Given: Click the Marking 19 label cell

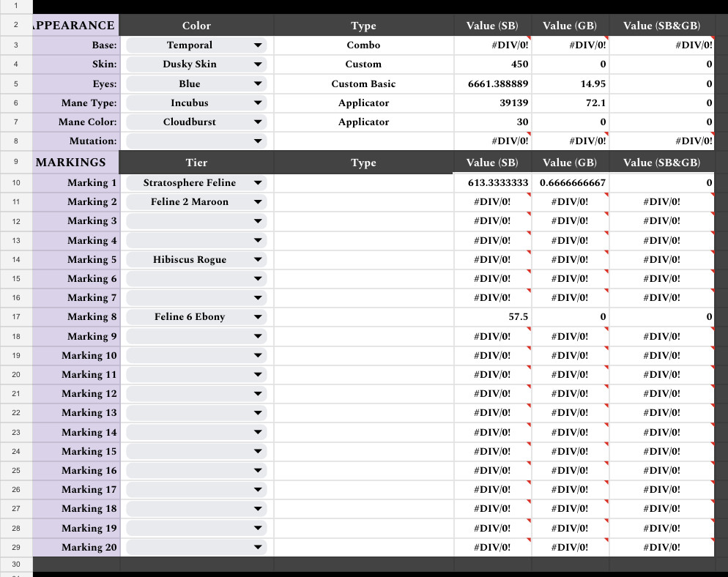Looking at the screenshot, I should click(x=76, y=528).
